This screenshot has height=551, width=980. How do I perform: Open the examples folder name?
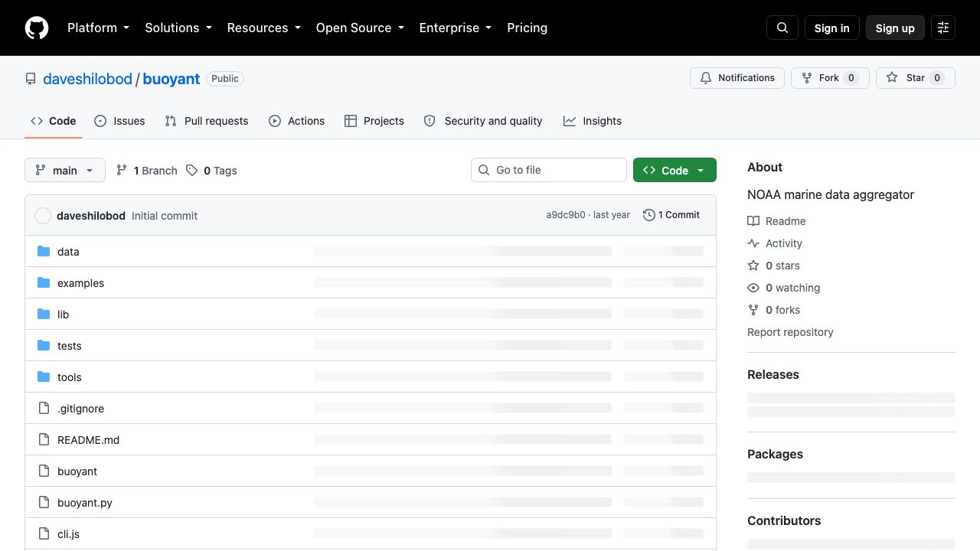[80, 283]
